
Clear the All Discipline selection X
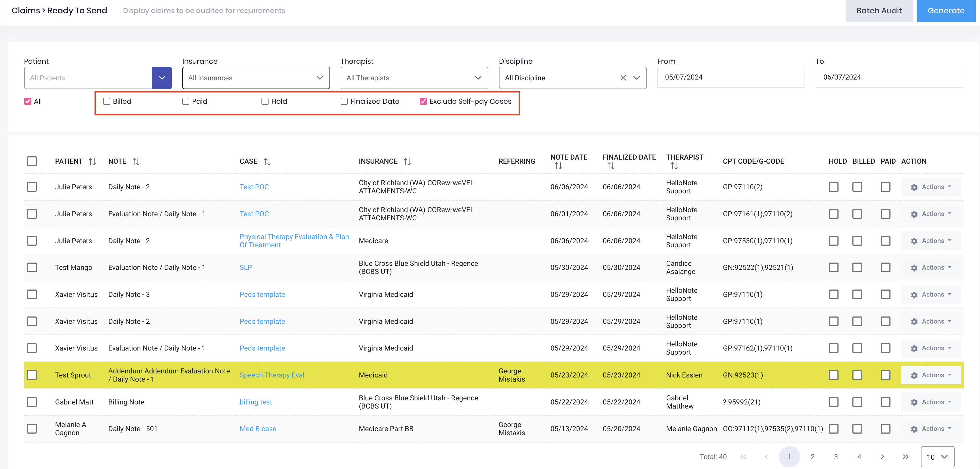(623, 78)
